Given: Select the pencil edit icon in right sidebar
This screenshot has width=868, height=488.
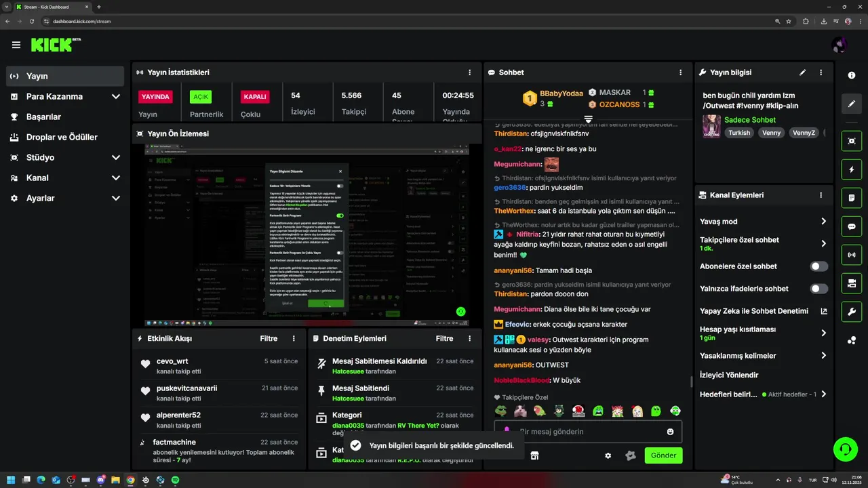Looking at the screenshot, I should 852,104.
